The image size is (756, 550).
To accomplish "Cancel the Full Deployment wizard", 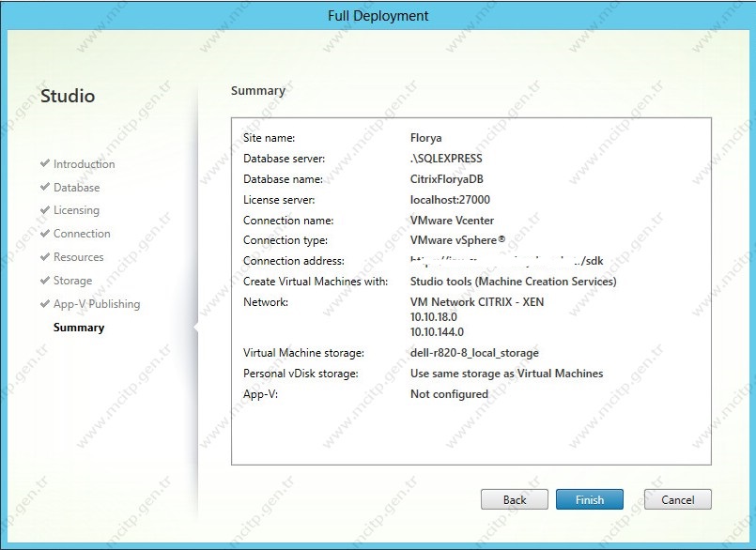I will click(x=677, y=499).
